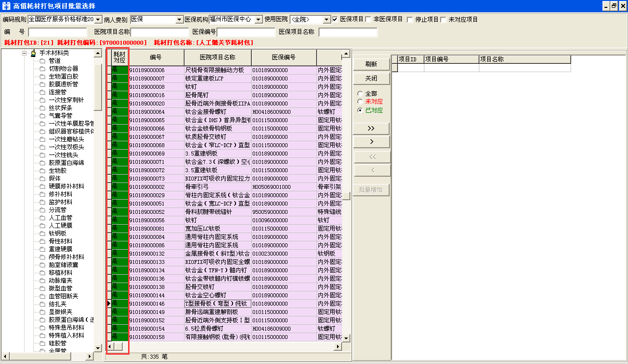628x364 pixels.
Task: Select the 骨牵引 item cell
Action: (218, 187)
